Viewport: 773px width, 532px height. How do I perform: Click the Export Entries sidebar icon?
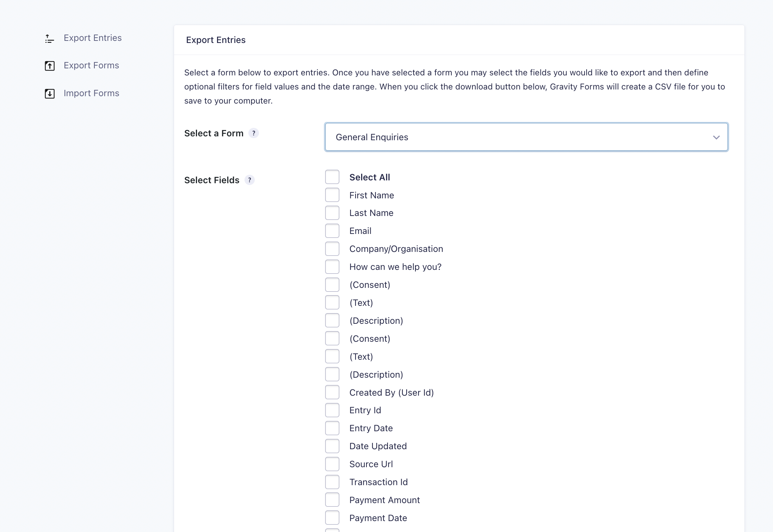49,38
